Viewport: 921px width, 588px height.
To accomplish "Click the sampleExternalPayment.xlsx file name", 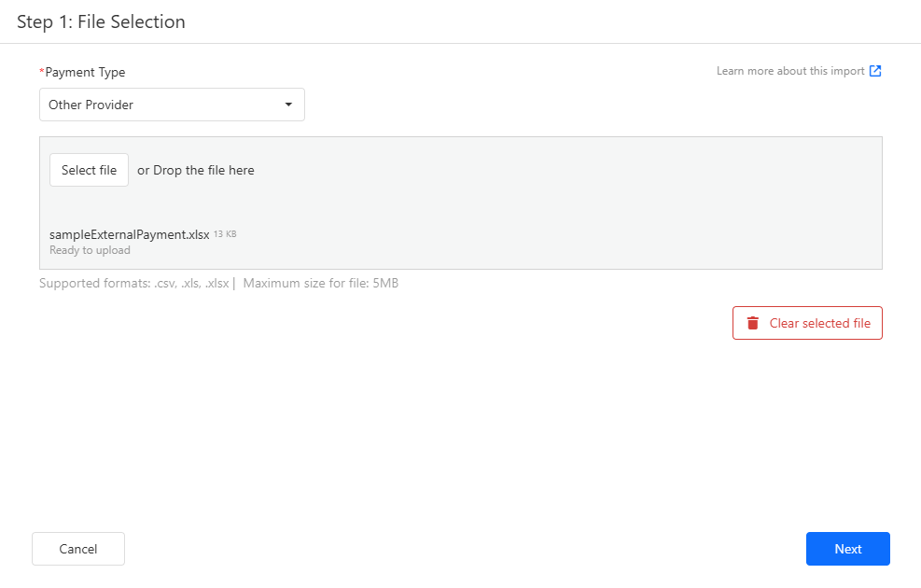I will coord(129,235).
